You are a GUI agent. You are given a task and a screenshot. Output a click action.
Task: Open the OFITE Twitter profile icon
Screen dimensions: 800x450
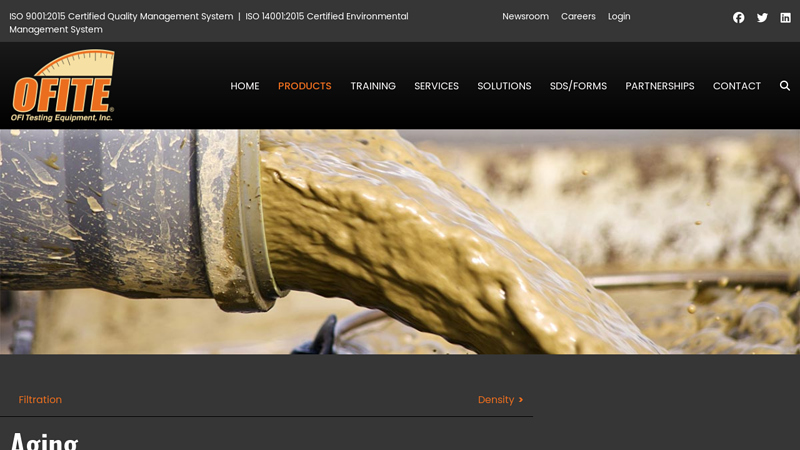tap(762, 17)
